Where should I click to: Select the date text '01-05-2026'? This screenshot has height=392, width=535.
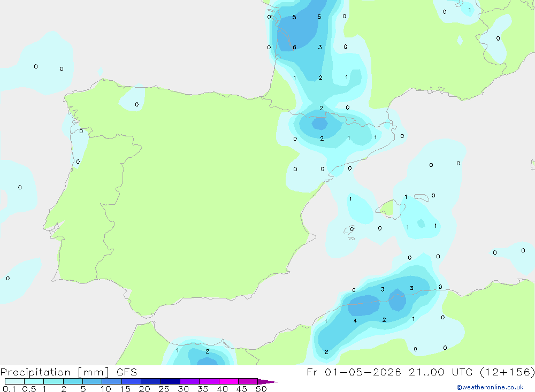(x=363, y=372)
